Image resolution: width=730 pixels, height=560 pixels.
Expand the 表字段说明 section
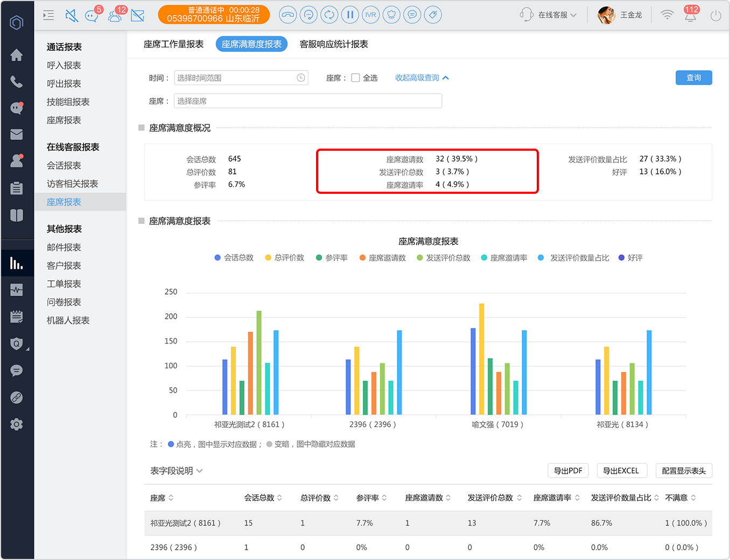[x=177, y=471]
